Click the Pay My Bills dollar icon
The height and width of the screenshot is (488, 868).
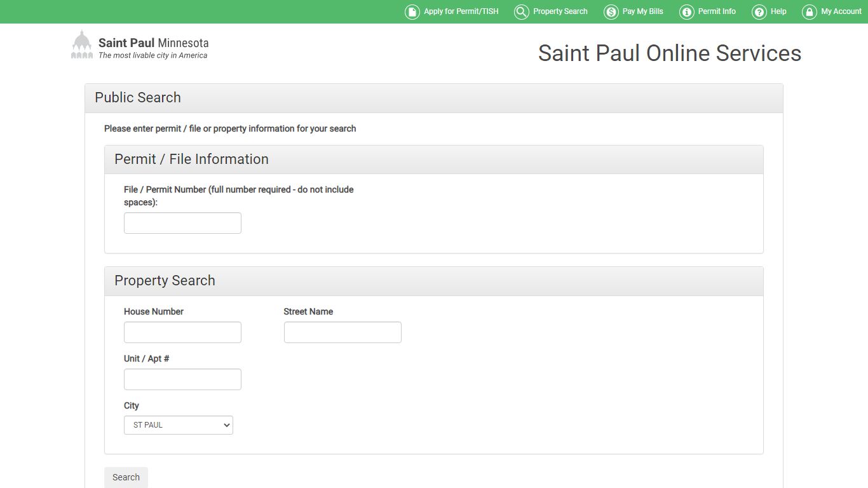click(611, 12)
